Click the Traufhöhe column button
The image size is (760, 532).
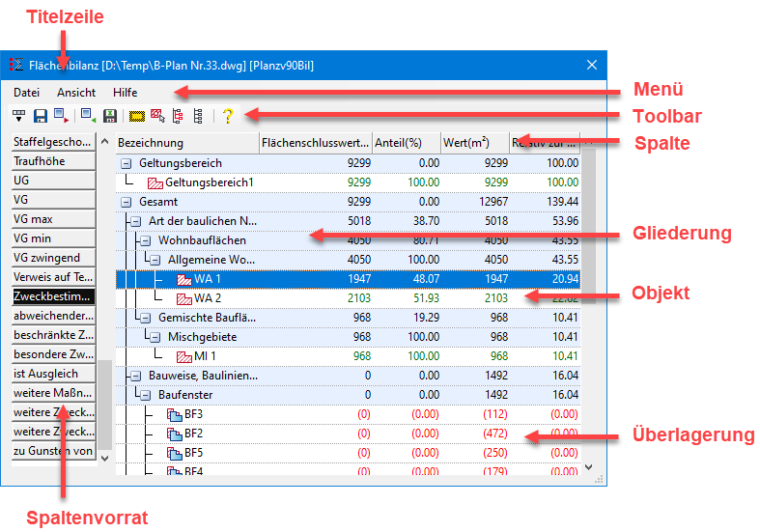(x=52, y=161)
